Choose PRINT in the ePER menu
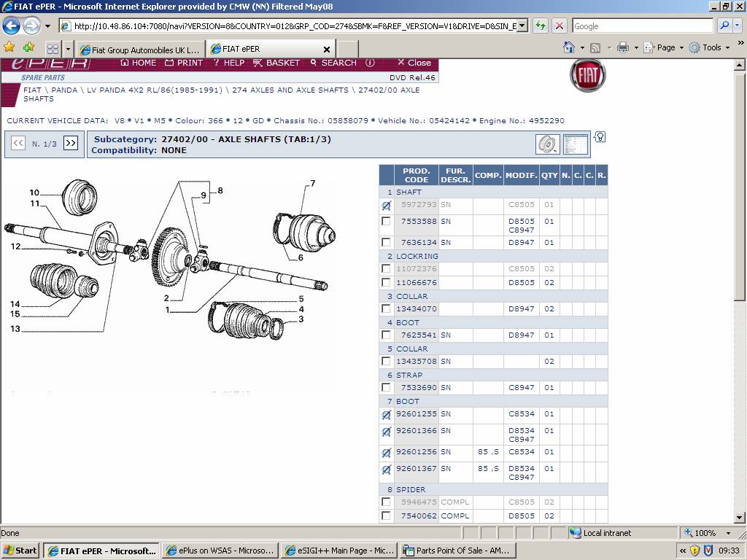 (x=184, y=63)
